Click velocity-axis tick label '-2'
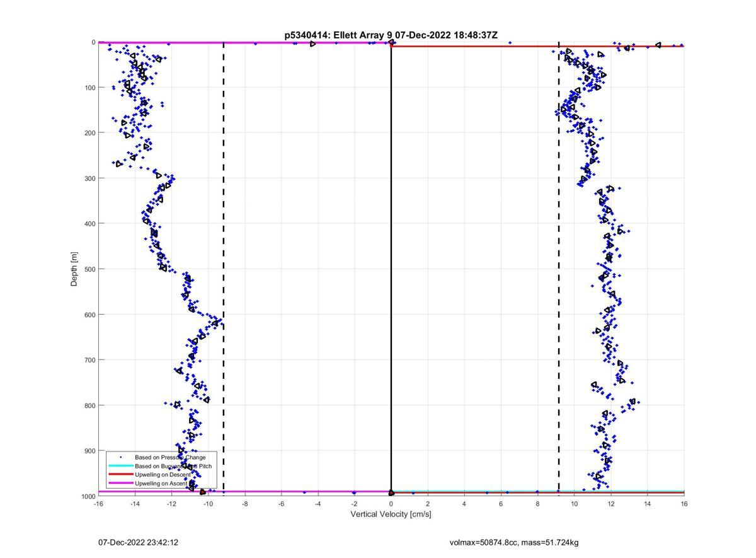756x558 pixels. [x=354, y=504]
